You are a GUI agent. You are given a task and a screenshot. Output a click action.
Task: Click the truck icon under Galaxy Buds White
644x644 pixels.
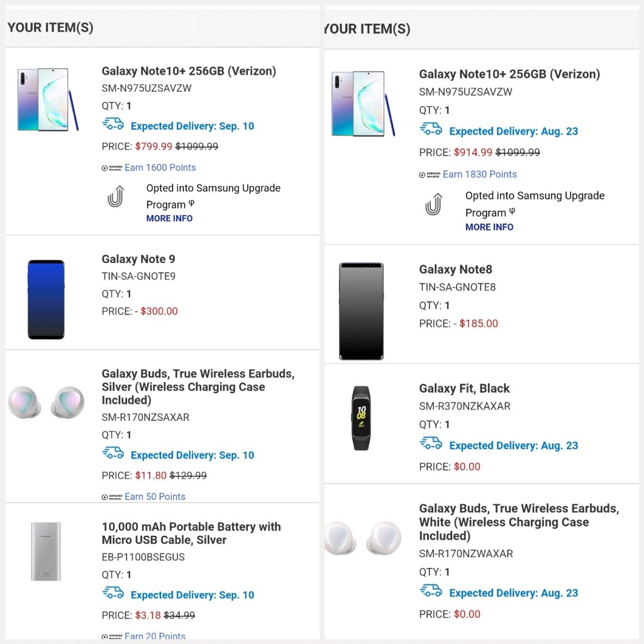[x=431, y=592]
